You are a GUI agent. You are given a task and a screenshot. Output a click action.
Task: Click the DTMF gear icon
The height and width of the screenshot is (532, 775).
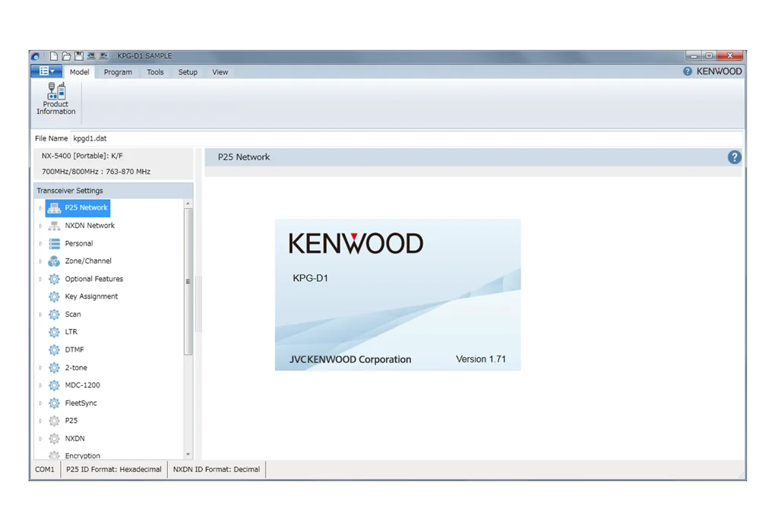point(55,350)
